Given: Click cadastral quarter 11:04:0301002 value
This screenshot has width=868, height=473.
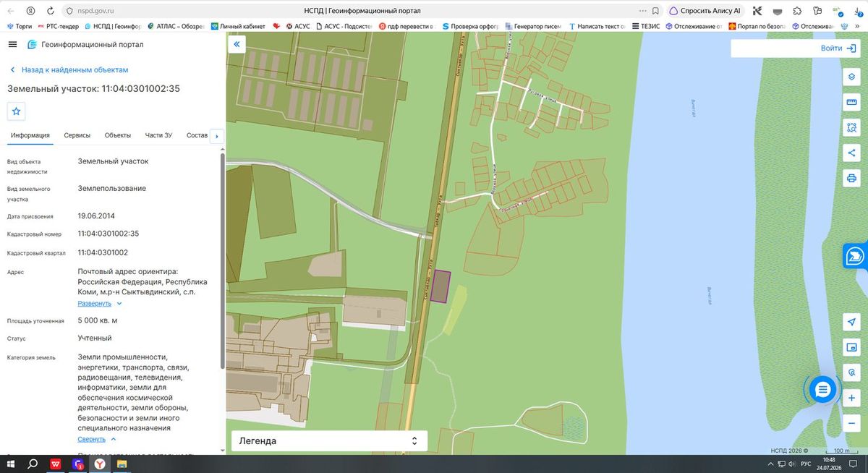Looking at the screenshot, I should [x=103, y=252].
